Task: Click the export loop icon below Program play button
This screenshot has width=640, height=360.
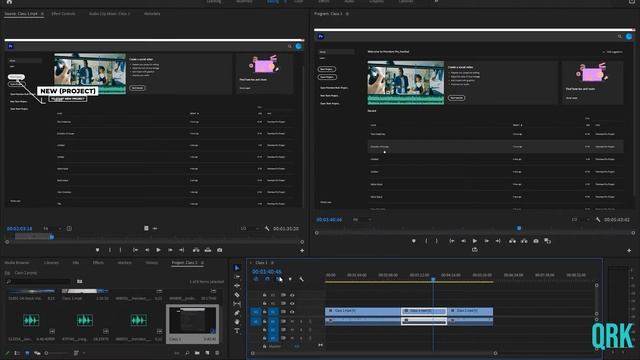Action: [x=475, y=249]
